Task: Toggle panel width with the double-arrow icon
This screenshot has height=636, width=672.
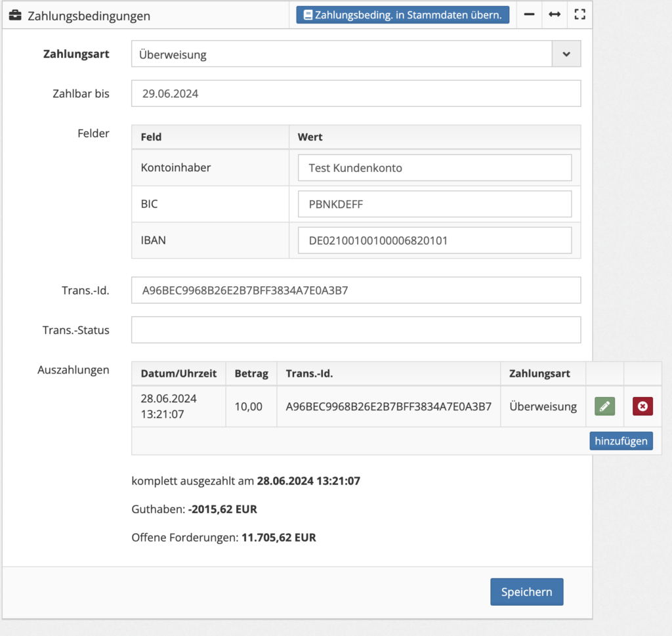Action: [555, 14]
